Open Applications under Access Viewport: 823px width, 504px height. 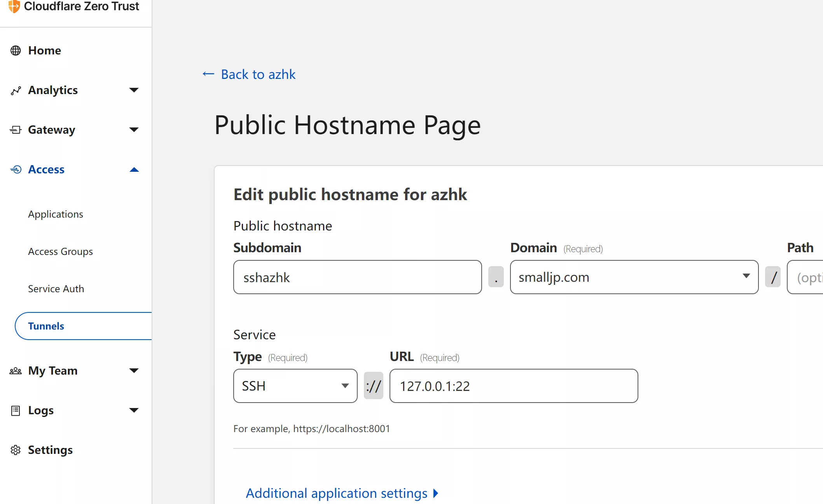(56, 214)
